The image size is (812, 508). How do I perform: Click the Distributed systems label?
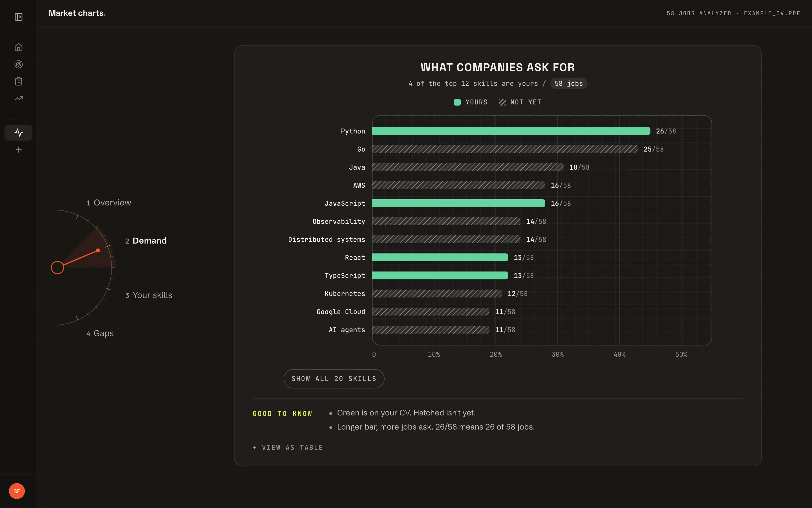click(326, 240)
